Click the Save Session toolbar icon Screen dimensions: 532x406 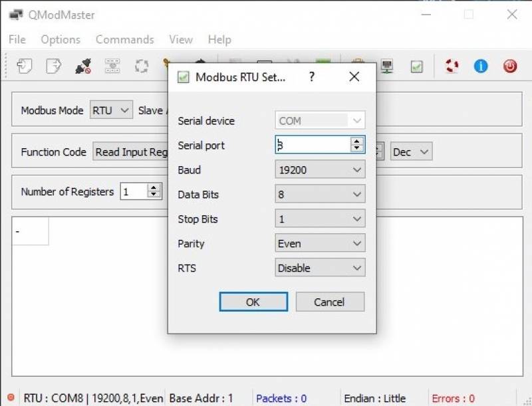coord(54,66)
